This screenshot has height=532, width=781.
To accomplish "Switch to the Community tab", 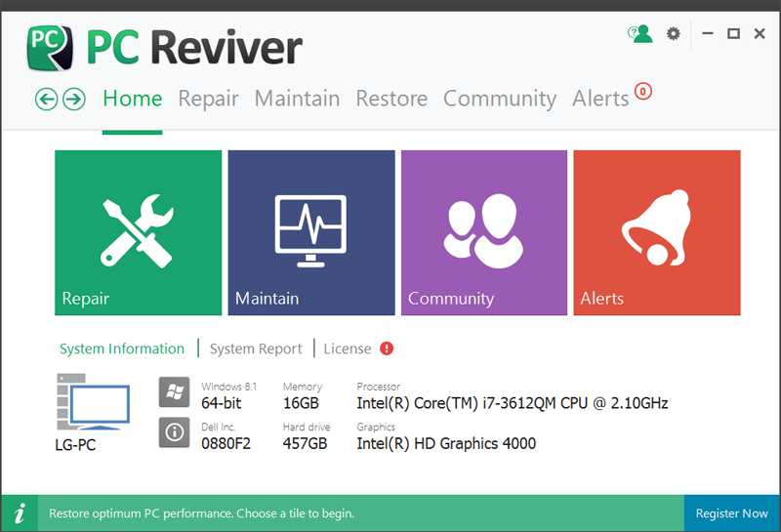I will tap(500, 99).
